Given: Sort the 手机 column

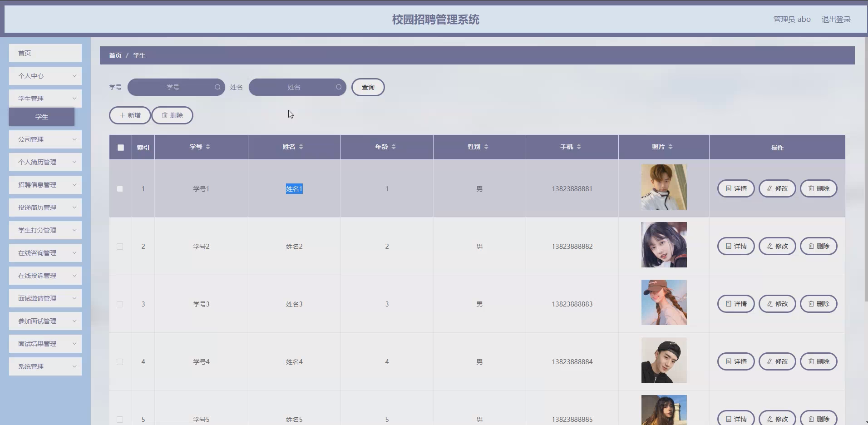Looking at the screenshot, I should 579,147.
